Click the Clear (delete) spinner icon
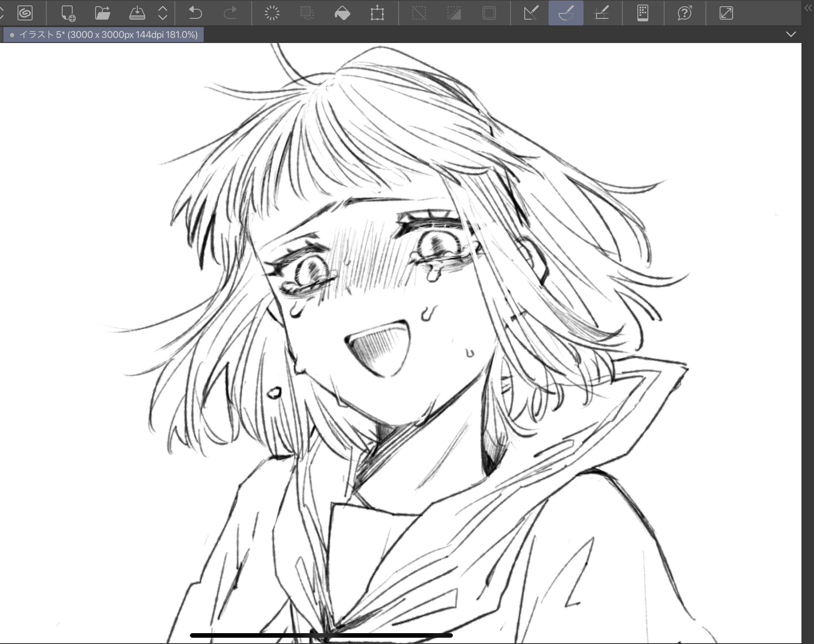This screenshot has width=814, height=644. [x=272, y=13]
